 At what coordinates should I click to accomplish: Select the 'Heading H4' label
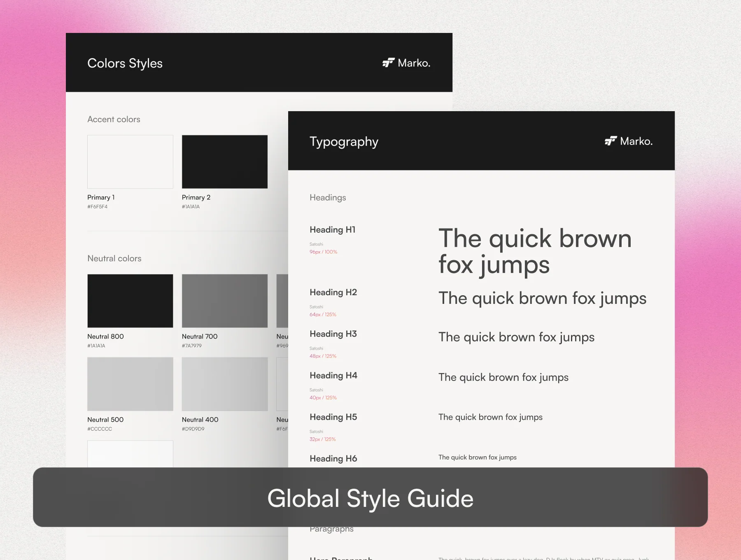[x=333, y=376]
